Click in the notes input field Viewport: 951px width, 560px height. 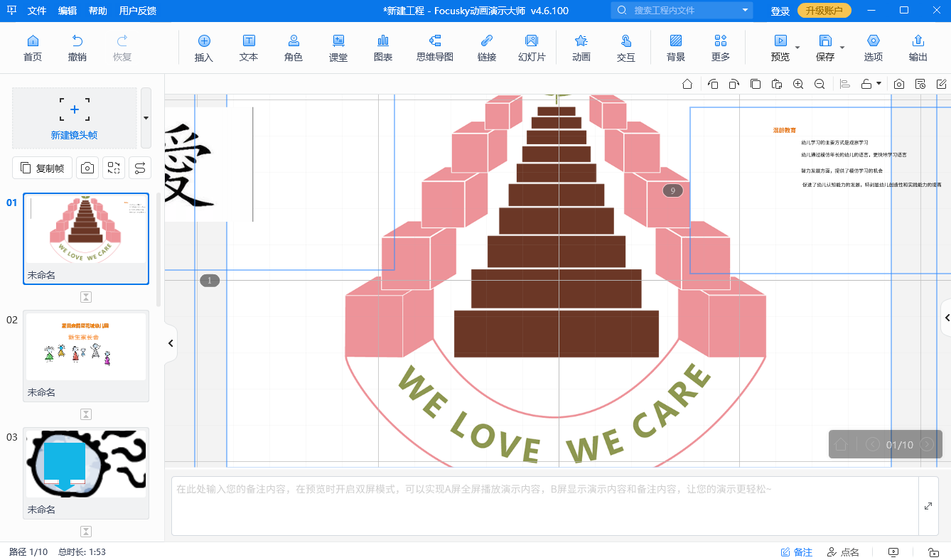[545, 506]
